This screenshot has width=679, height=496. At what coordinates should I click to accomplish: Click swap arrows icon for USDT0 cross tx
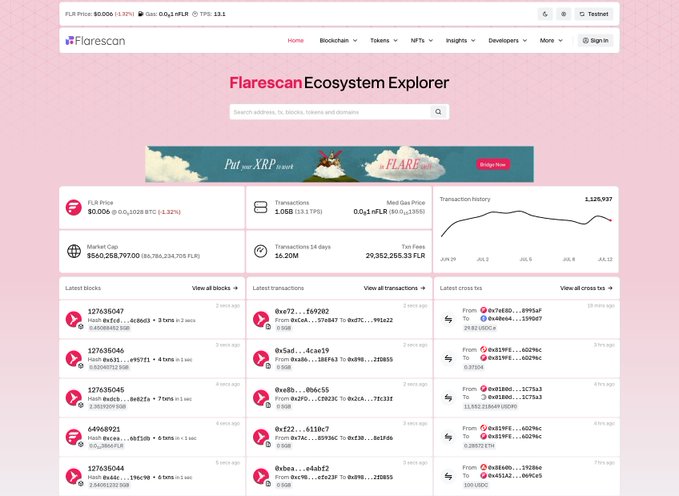pyautogui.click(x=449, y=398)
